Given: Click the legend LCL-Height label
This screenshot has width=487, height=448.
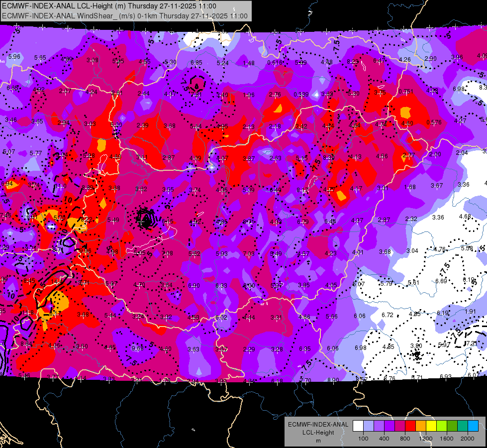Looking at the screenshot, I should coord(318,433).
